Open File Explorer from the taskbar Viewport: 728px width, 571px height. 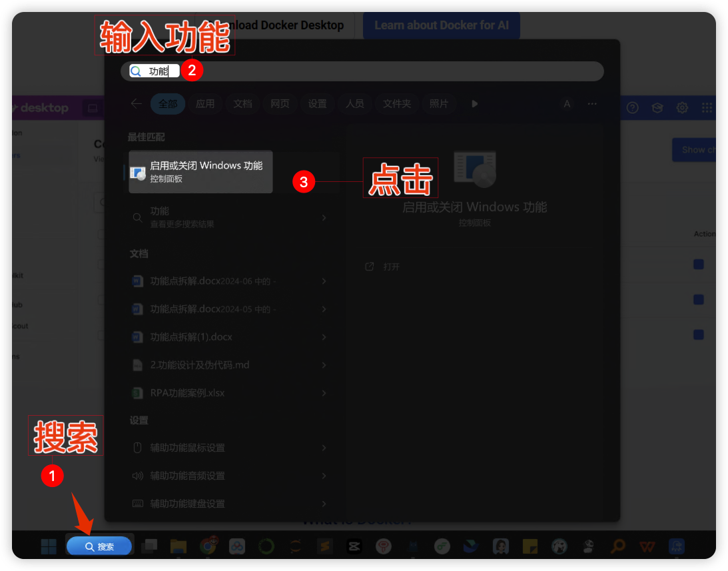[x=179, y=546]
